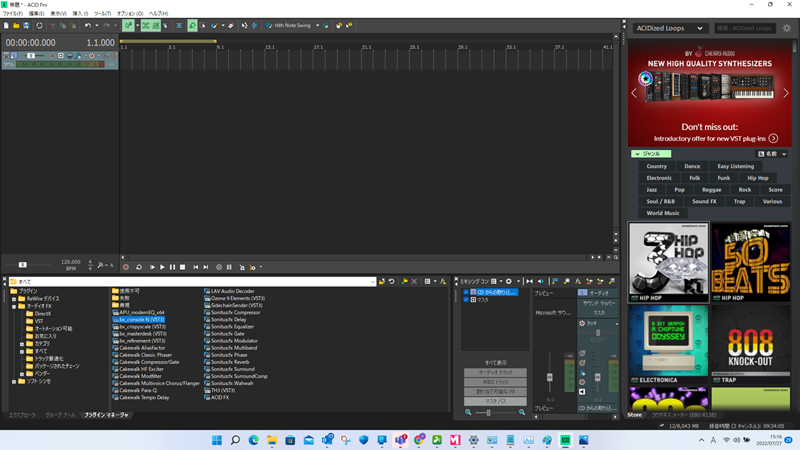The image size is (800, 450).
Task: Open the すべて folder path dropdown
Action: [x=372, y=282]
